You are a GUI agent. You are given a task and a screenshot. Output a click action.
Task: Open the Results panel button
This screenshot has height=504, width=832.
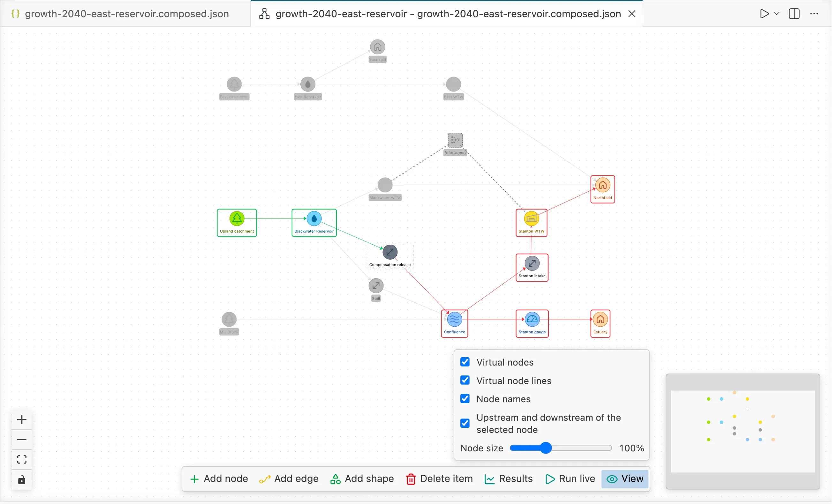tap(509, 479)
